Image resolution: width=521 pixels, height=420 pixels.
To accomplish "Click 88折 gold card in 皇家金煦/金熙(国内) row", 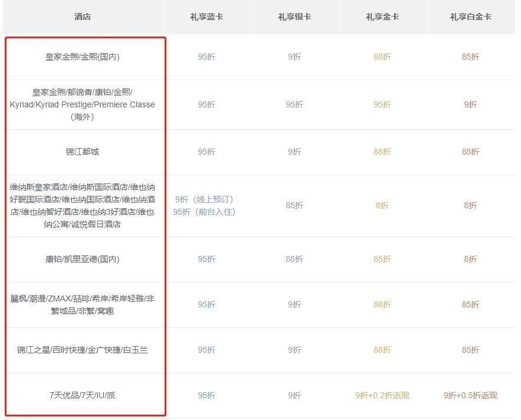I will pyautogui.click(x=382, y=57).
